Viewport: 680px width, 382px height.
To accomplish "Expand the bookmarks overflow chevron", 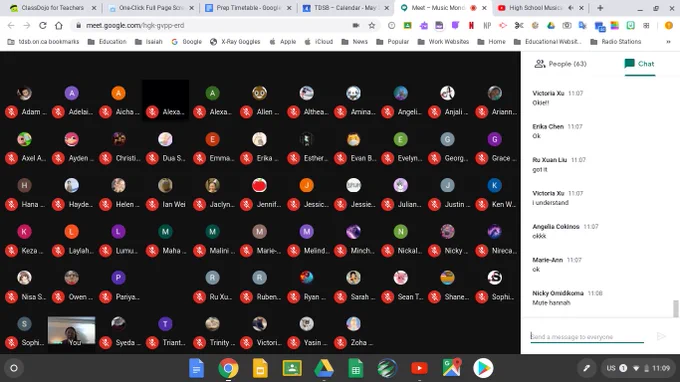I will [668, 42].
